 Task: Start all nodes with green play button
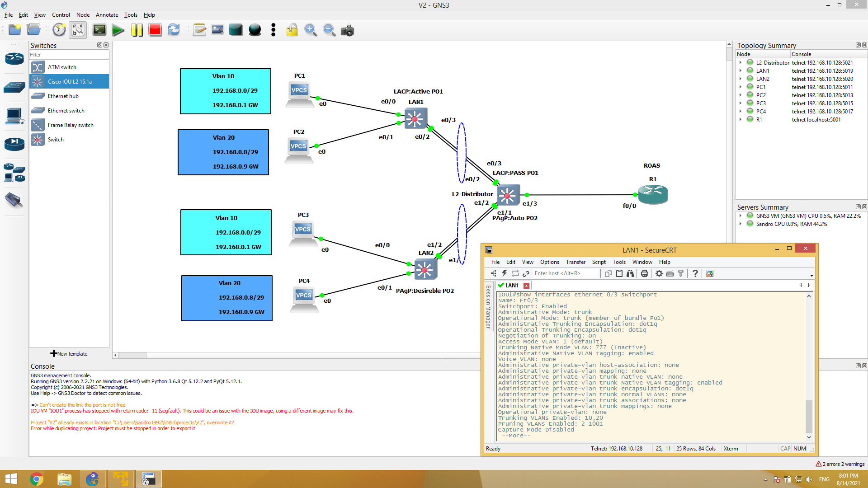(118, 30)
